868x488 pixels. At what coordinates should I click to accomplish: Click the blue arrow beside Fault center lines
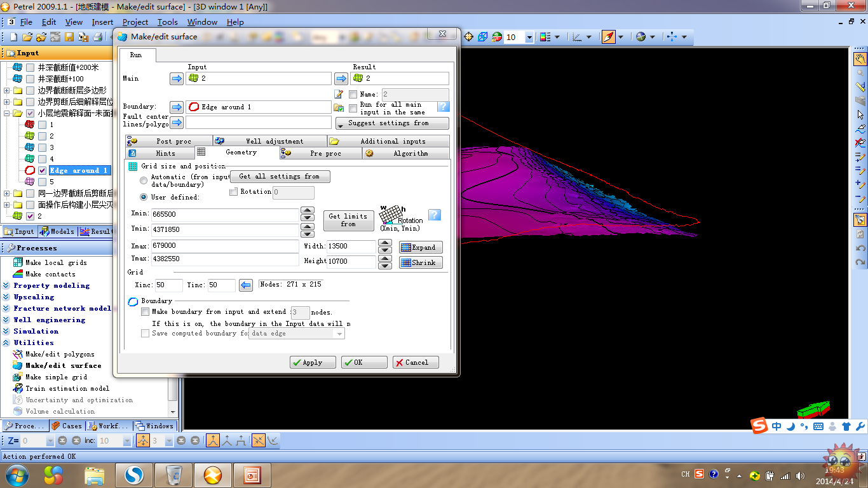tap(177, 122)
